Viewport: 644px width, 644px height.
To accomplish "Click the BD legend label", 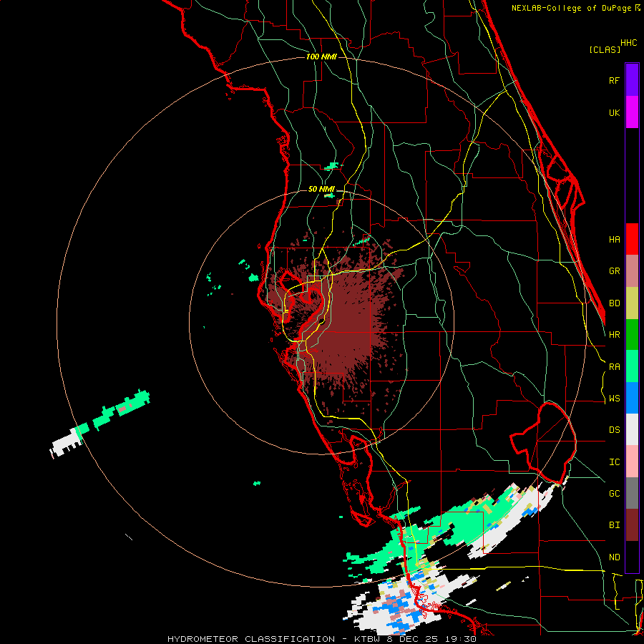I will click(x=615, y=303).
